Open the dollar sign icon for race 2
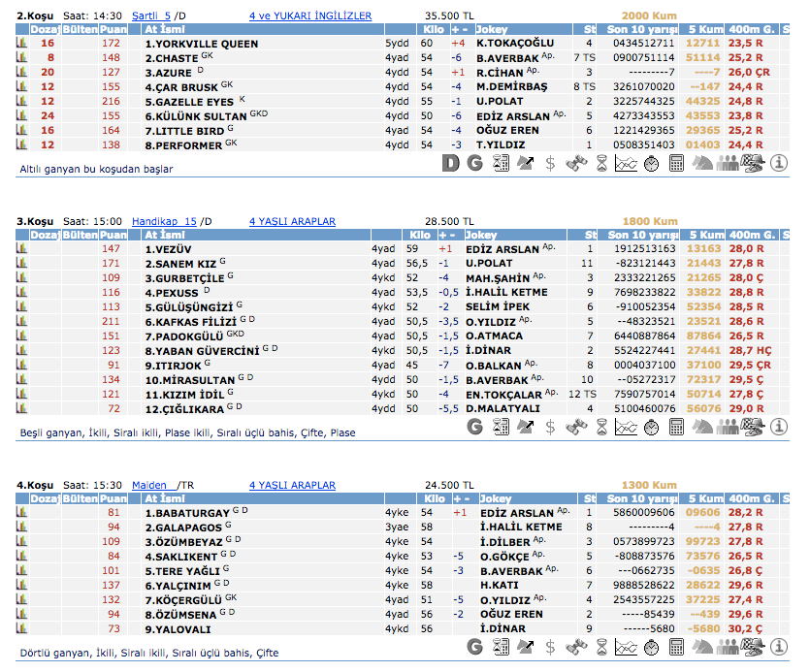 click(550, 164)
